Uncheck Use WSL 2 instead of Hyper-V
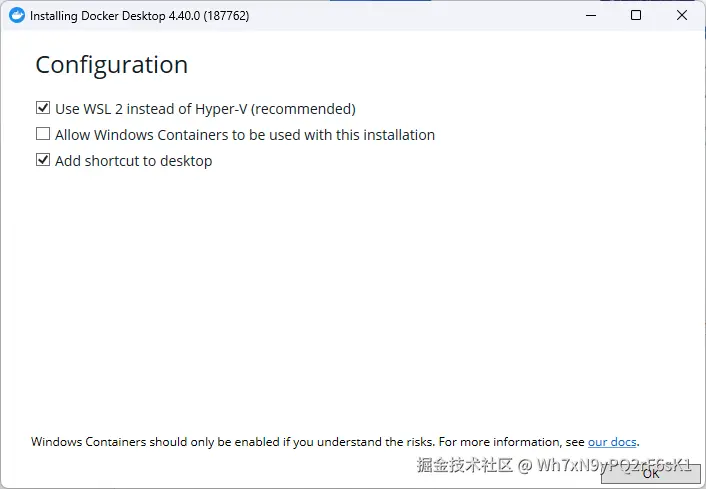This screenshot has width=706, height=489. [x=43, y=108]
